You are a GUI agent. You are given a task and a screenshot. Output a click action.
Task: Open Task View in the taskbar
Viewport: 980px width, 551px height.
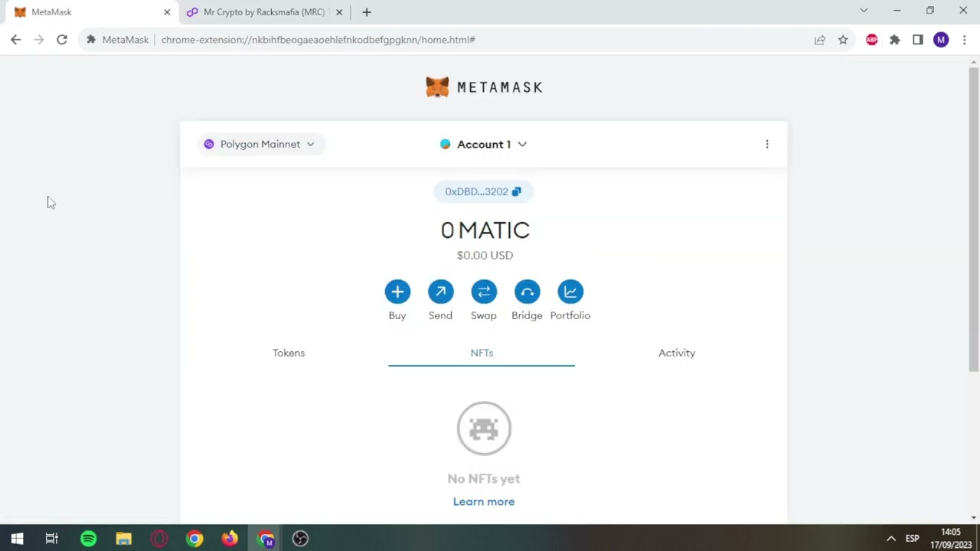coord(52,539)
